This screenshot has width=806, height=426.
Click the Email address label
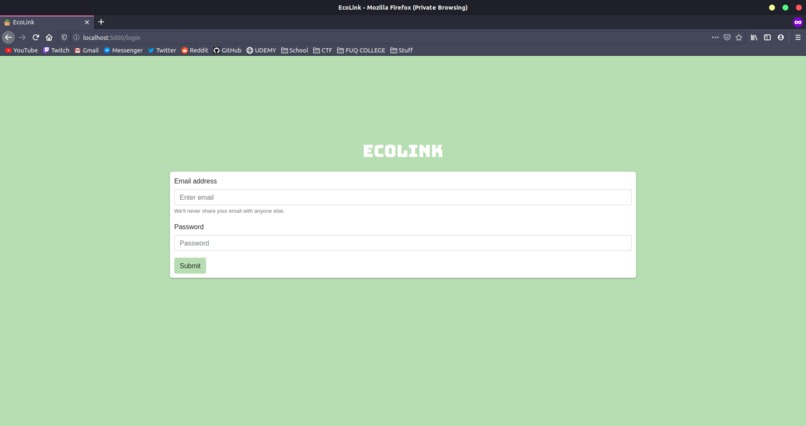(x=195, y=181)
